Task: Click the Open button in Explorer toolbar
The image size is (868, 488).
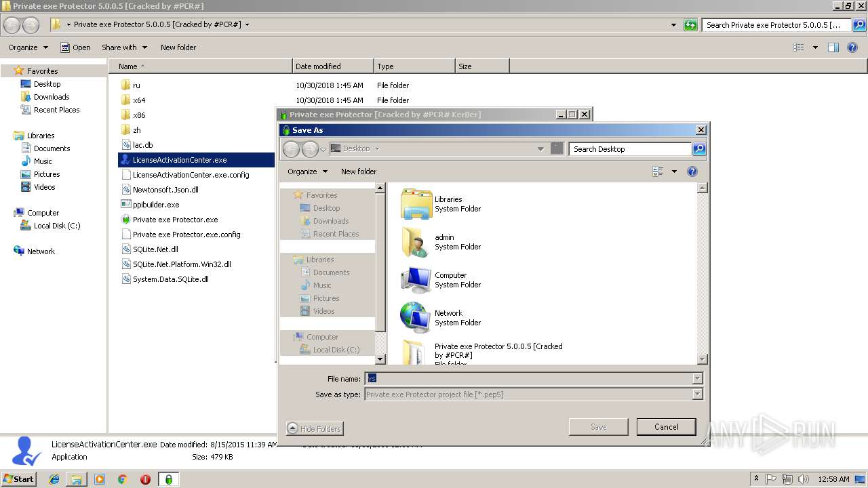Action: click(x=75, y=47)
